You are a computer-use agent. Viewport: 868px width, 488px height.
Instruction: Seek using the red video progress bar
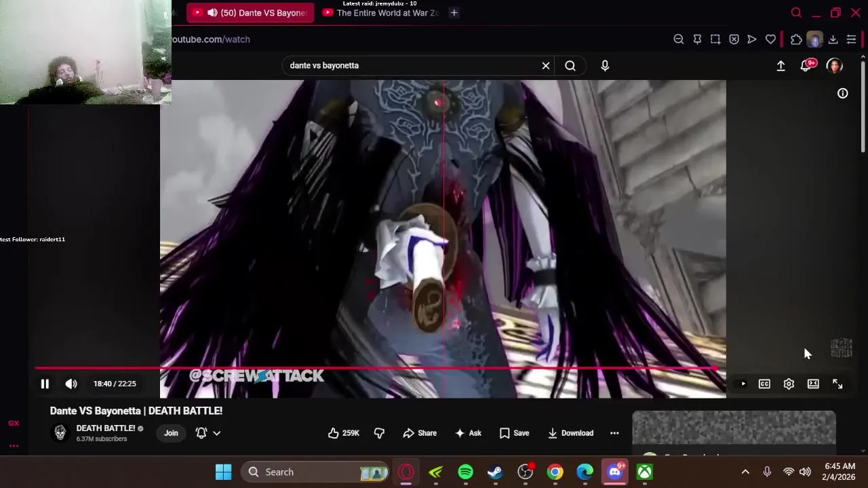(376, 368)
